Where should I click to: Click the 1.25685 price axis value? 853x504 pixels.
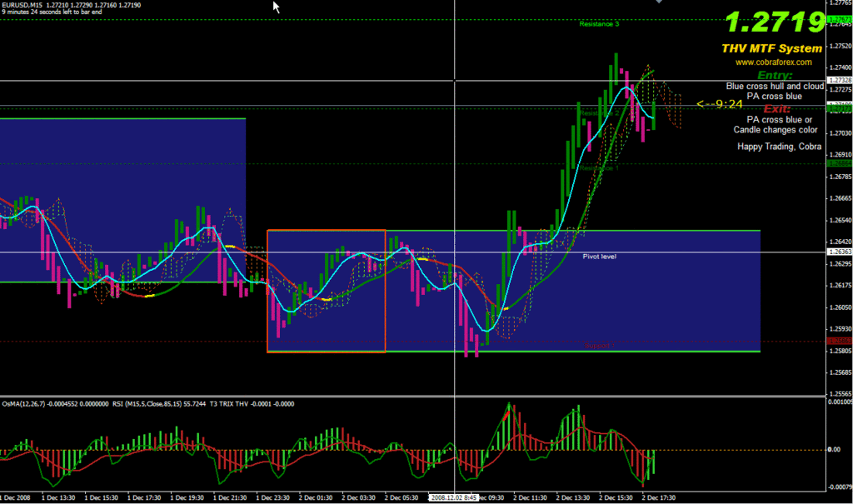click(841, 373)
